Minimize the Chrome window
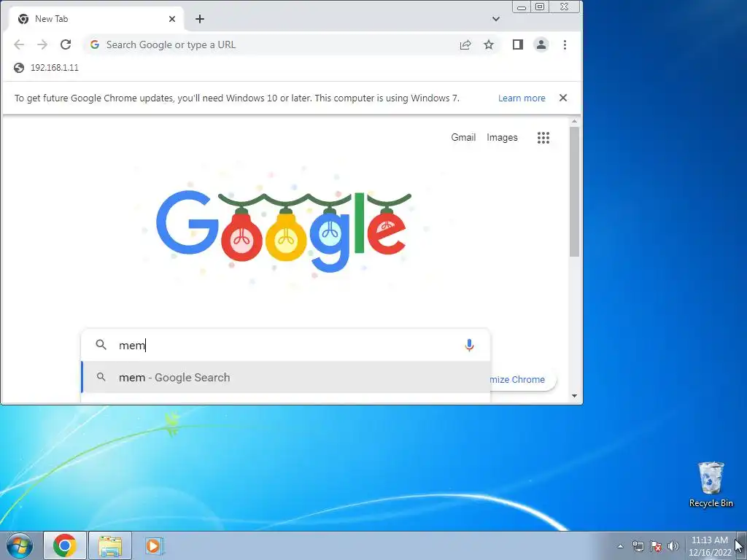Screen dimensions: 747x560 pos(522,7)
